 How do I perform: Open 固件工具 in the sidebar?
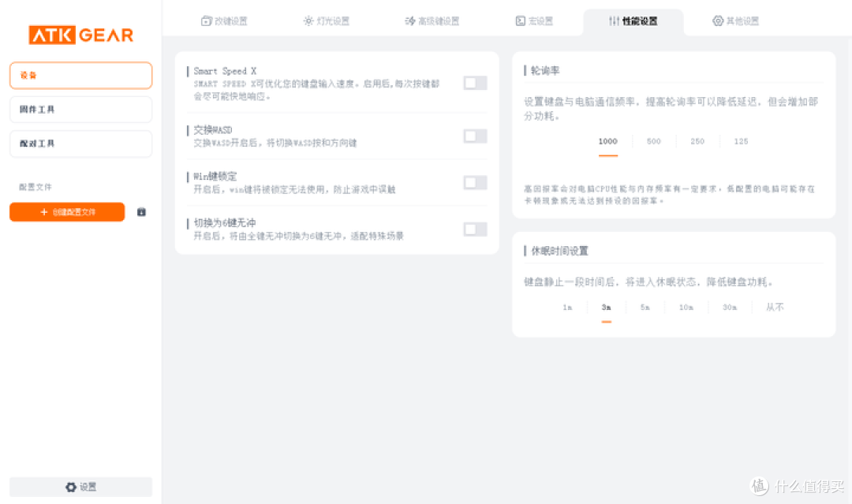coord(81,109)
